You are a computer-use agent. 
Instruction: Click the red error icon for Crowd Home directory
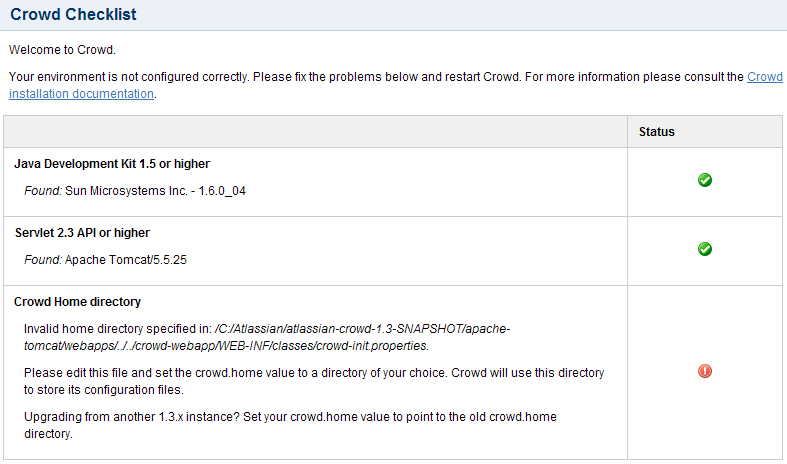[705, 371]
